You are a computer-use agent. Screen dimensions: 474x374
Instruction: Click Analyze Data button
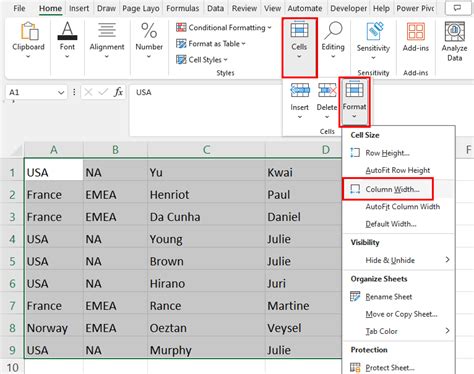tap(454, 41)
